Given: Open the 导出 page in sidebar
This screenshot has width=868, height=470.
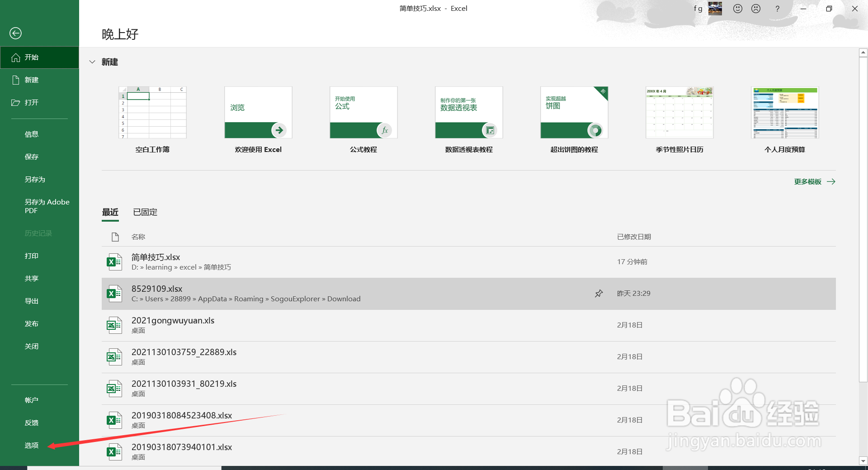Looking at the screenshot, I should pos(39,301).
